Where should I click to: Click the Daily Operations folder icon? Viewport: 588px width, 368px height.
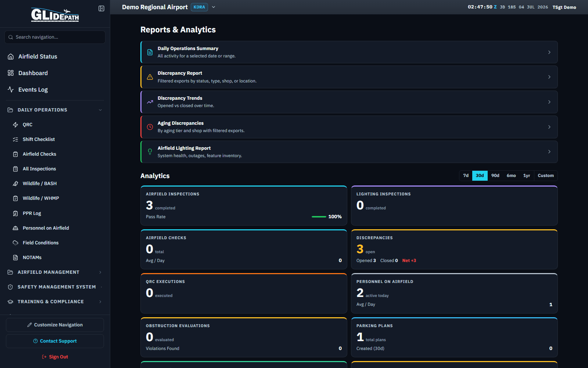click(10, 110)
